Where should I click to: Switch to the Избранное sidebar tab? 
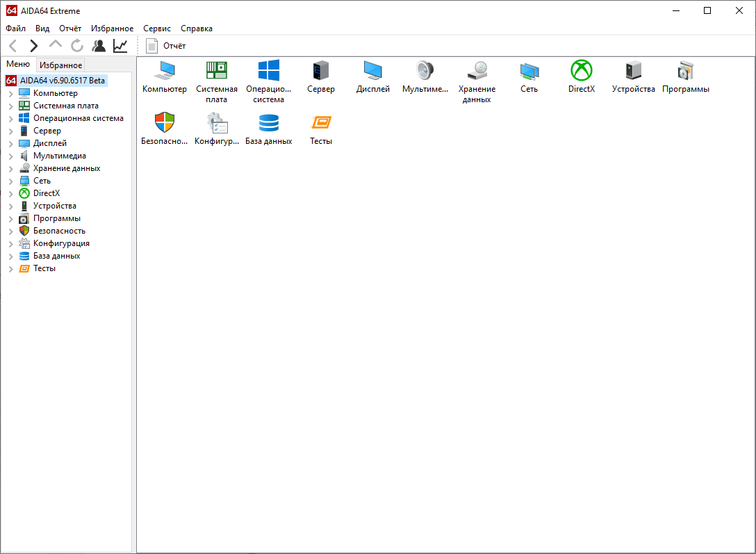click(60, 65)
